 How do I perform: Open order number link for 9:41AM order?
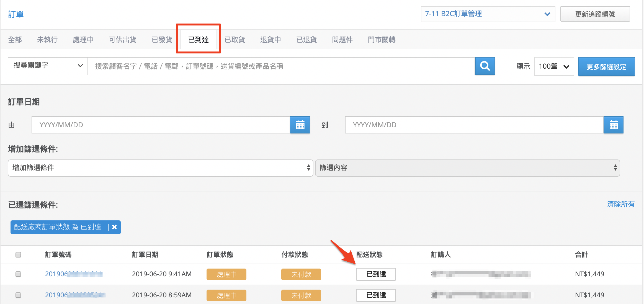[x=74, y=274]
